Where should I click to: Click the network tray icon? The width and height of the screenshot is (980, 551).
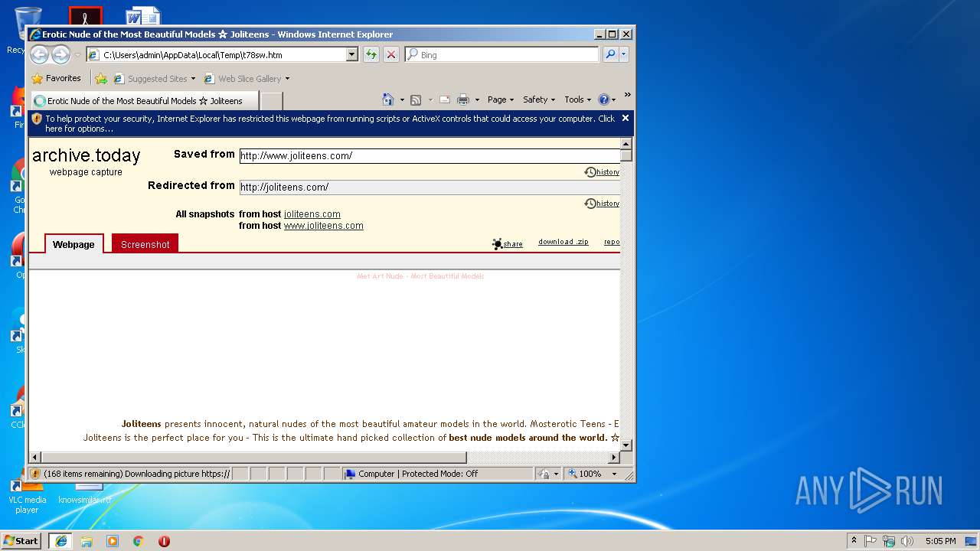pyautogui.click(x=889, y=540)
